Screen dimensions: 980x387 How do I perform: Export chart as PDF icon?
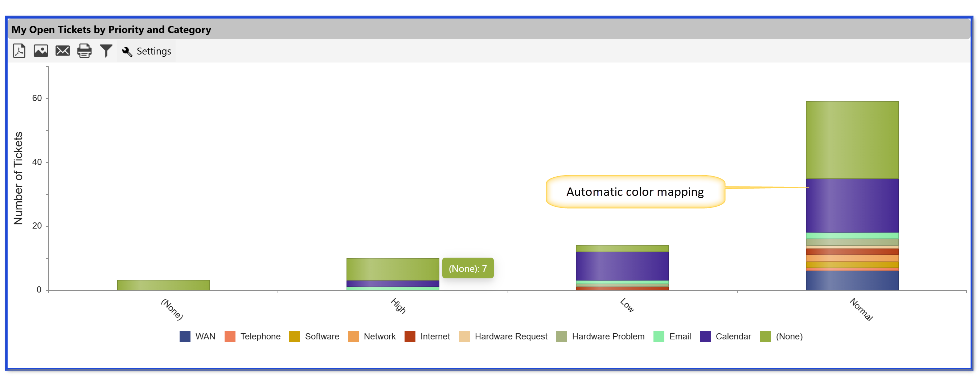tap(19, 51)
